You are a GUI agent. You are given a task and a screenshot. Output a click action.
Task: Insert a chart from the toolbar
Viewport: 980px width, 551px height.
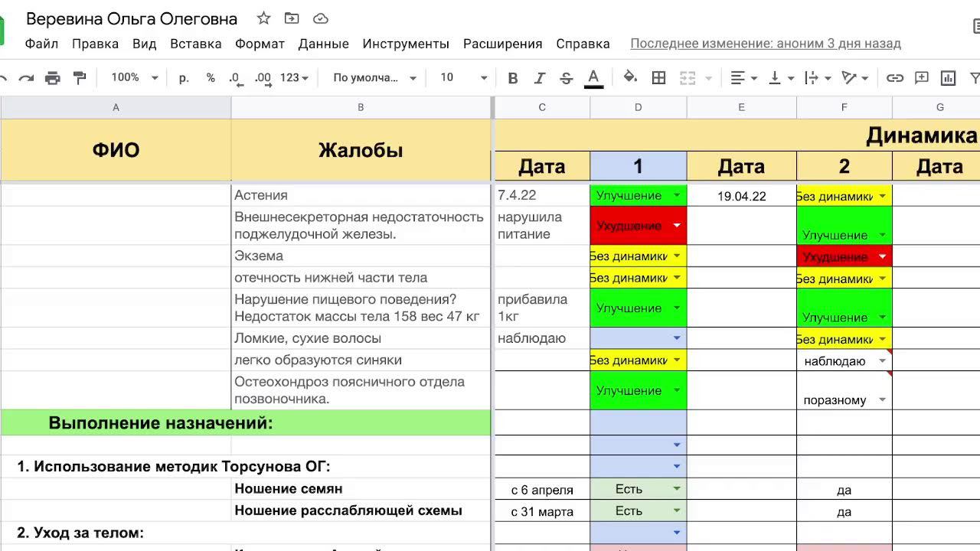point(948,77)
